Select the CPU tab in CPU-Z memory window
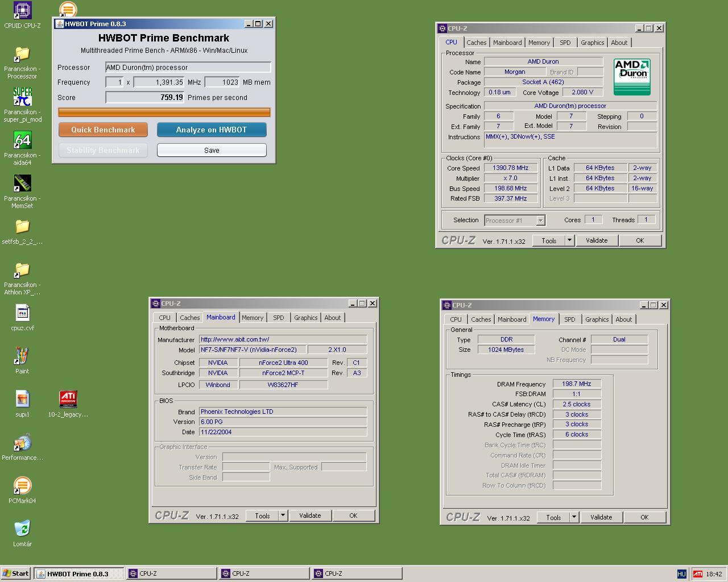The width and height of the screenshot is (728, 582). (x=456, y=319)
